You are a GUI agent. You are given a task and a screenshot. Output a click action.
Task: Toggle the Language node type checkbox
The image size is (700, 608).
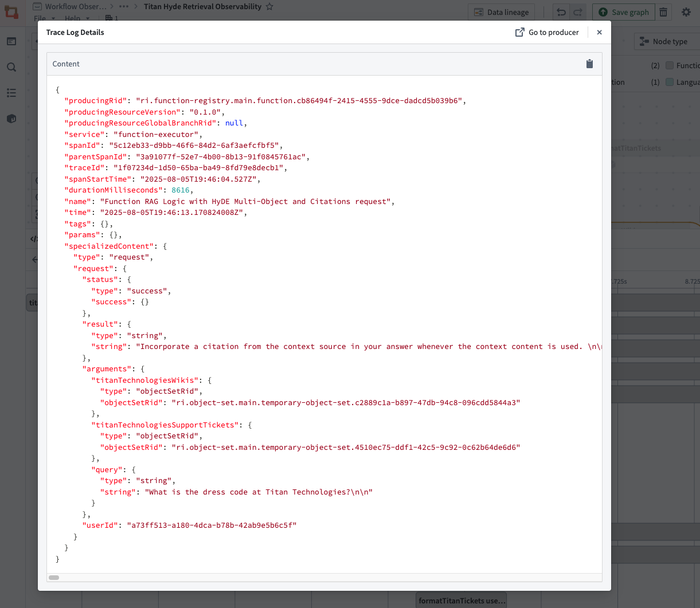point(668,82)
